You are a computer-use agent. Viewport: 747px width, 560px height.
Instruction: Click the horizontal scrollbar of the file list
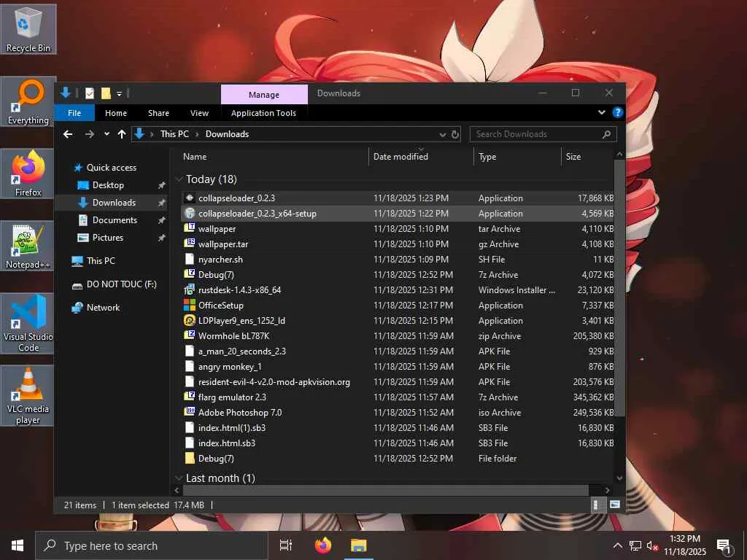click(385, 490)
